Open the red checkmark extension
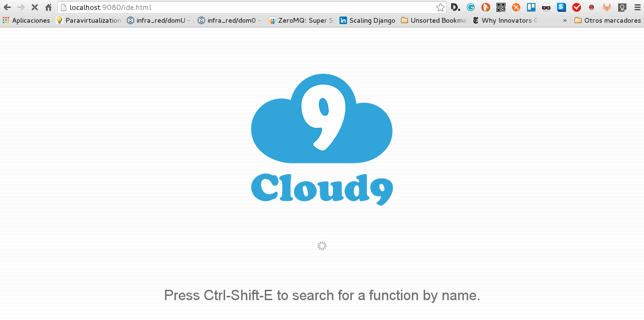This screenshot has width=644, height=320. (576, 7)
